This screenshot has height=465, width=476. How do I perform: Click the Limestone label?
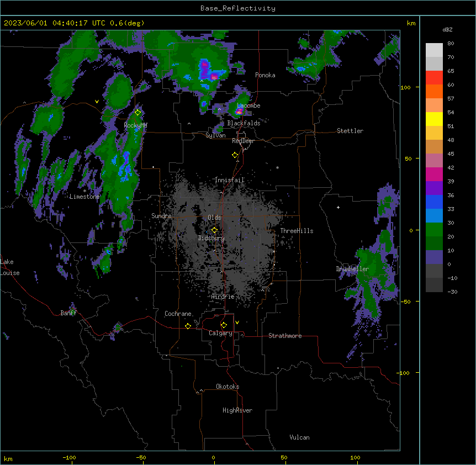pos(84,197)
